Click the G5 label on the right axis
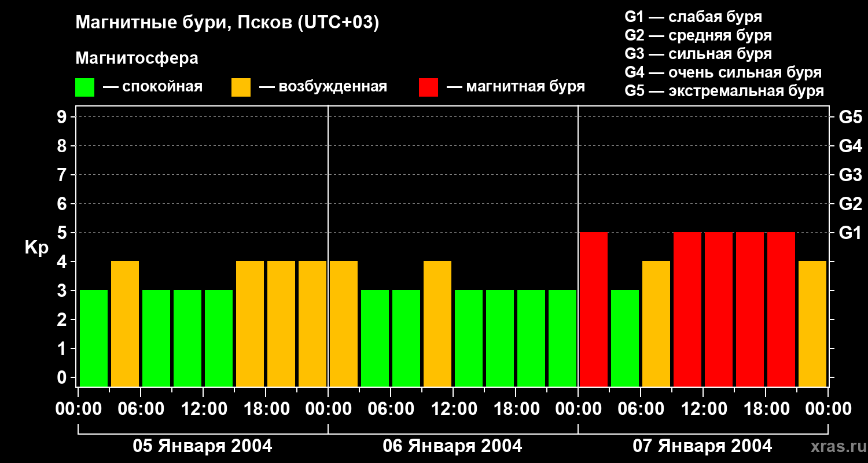This screenshot has width=868, height=463. (x=850, y=117)
